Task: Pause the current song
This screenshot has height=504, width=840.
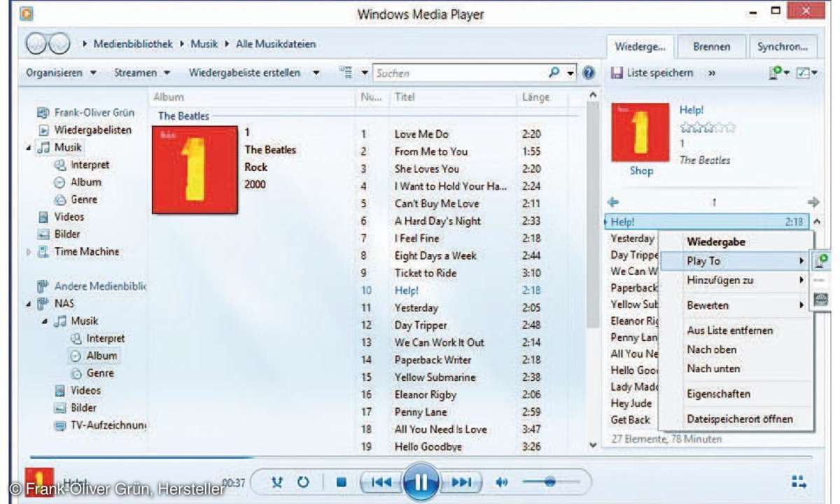Action: (x=421, y=482)
